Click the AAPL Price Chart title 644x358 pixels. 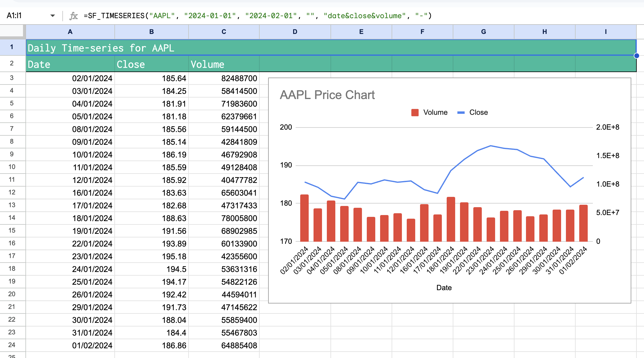pyautogui.click(x=327, y=95)
